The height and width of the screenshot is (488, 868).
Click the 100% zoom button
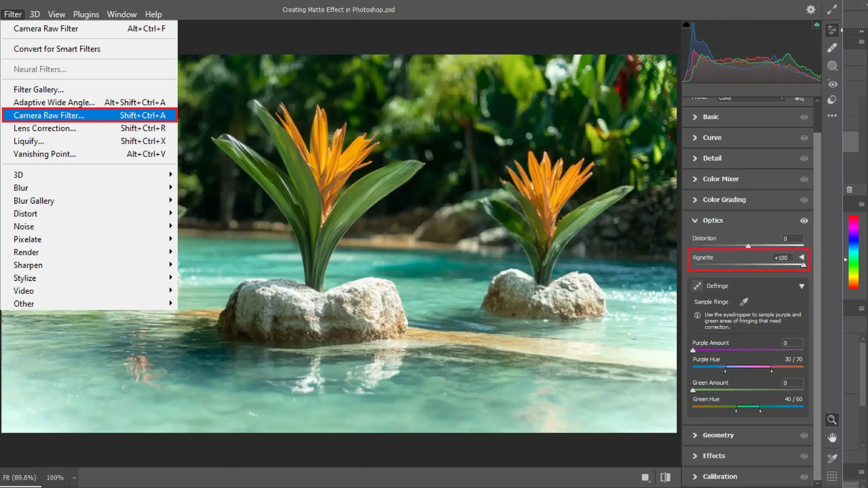55,477
